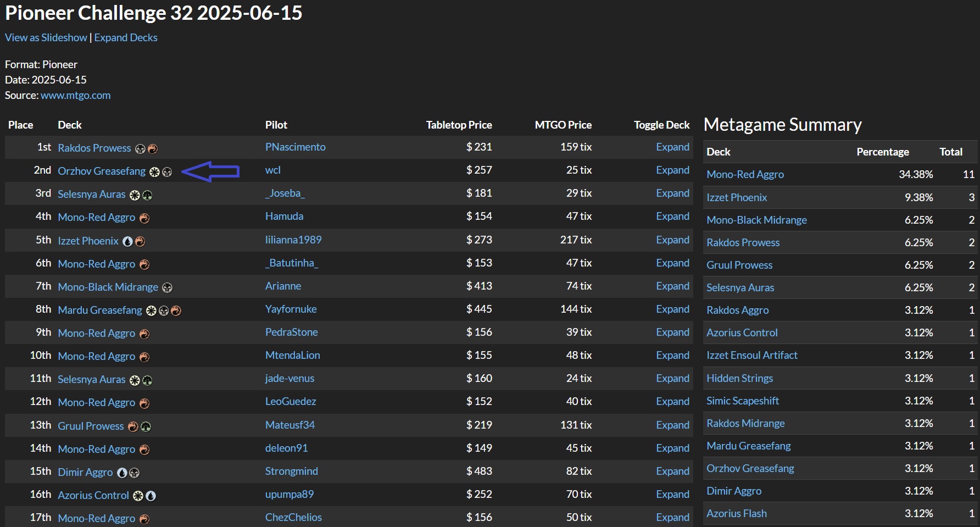Click blue mana icon beside Izzet Phoenix deck

(127, 241)
